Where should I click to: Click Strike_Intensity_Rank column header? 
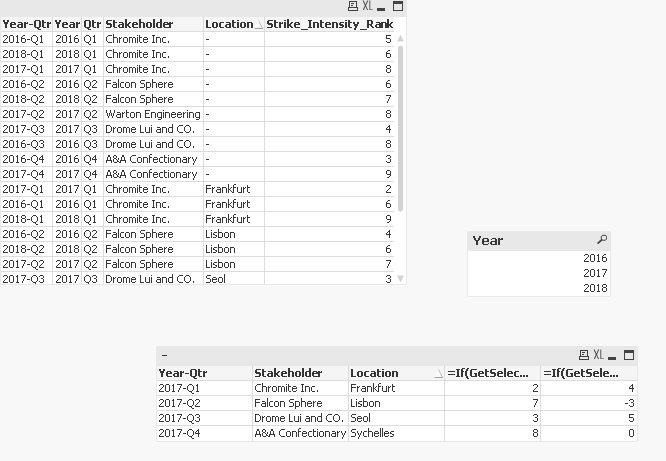click(330, 24)
